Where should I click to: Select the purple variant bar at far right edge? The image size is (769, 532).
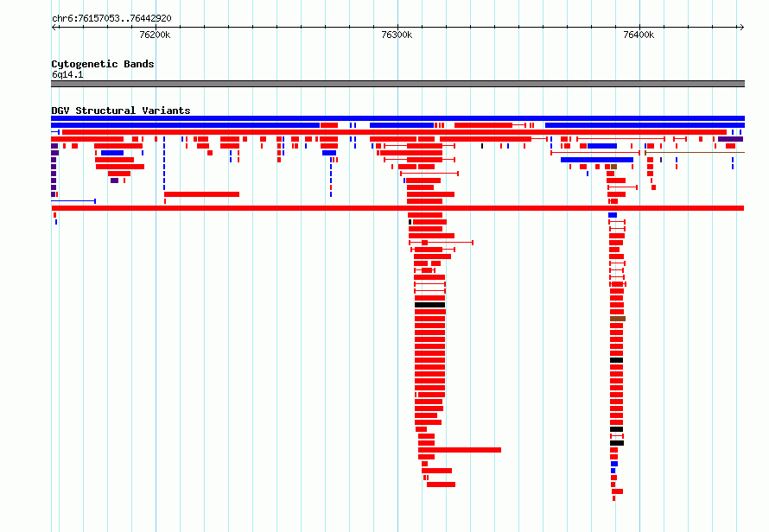730,139
